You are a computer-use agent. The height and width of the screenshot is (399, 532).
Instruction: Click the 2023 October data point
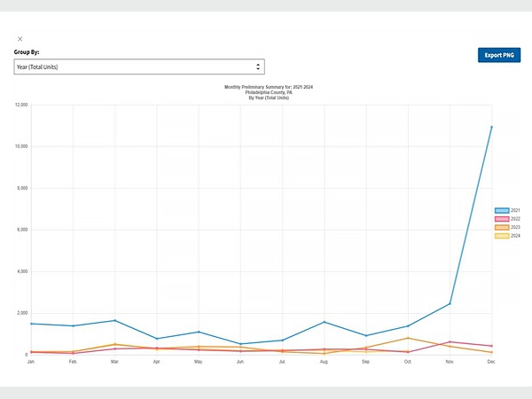pyautogui.click(x=408, y=338)
